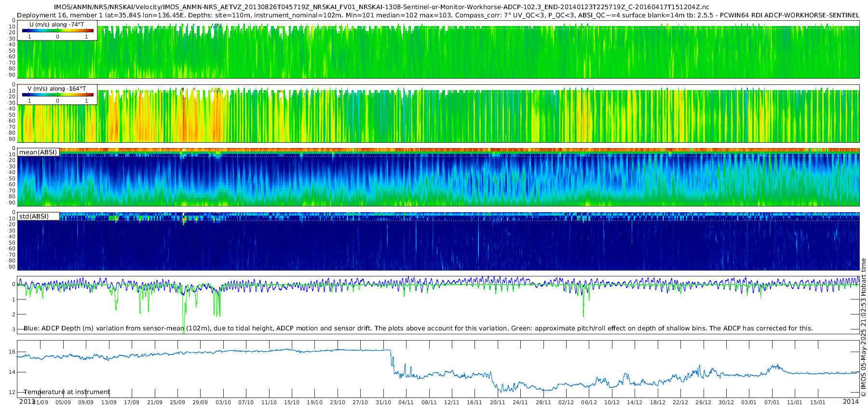Image resolution: width=868 pixels, height=410 pixels.
Task: Click the V velocity colorbar legend
Action: 57,95
